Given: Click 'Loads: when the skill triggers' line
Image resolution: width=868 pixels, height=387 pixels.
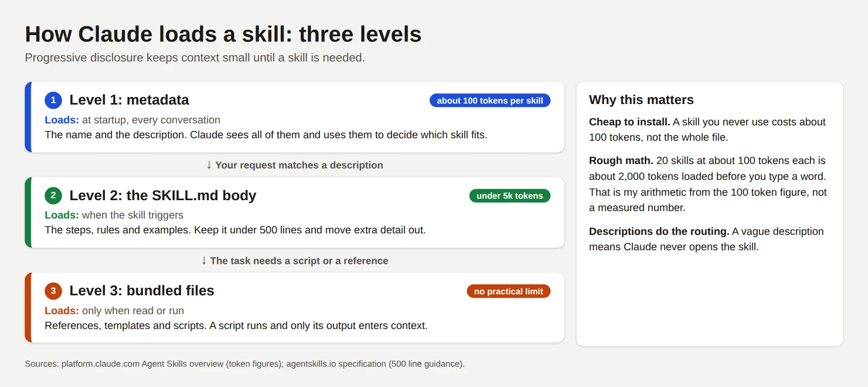Looking at the screenshot, I should click(x=114, y=215).
